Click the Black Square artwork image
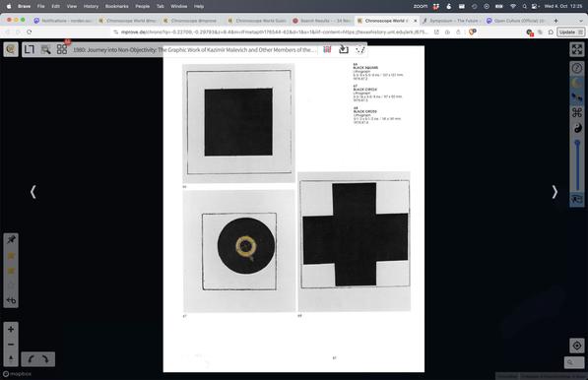The width and height of the screenshot is (588, 380). click(x=239, y=122)
